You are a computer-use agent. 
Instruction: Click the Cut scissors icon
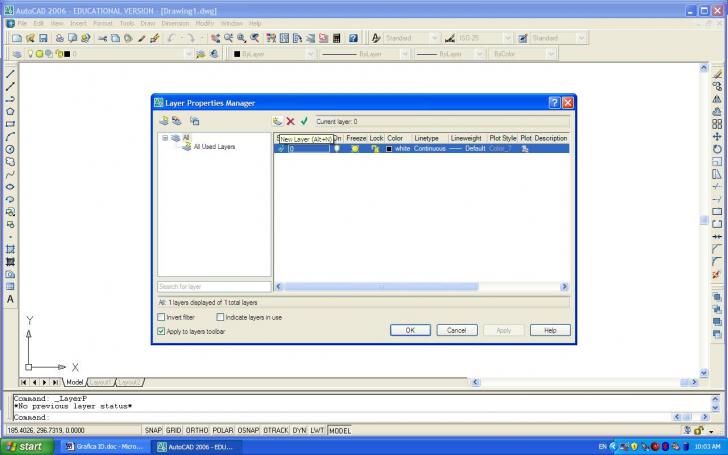point(103,38)
